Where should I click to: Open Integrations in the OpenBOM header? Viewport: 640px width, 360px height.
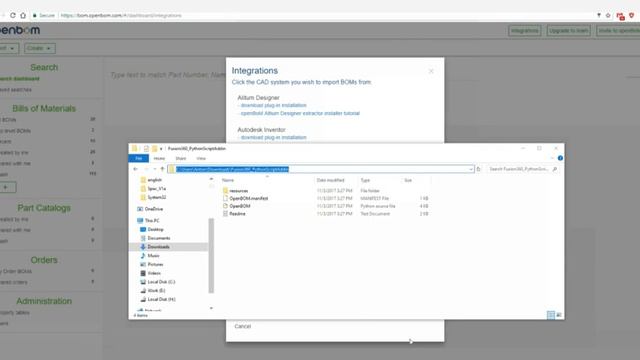tap(524, 31)
